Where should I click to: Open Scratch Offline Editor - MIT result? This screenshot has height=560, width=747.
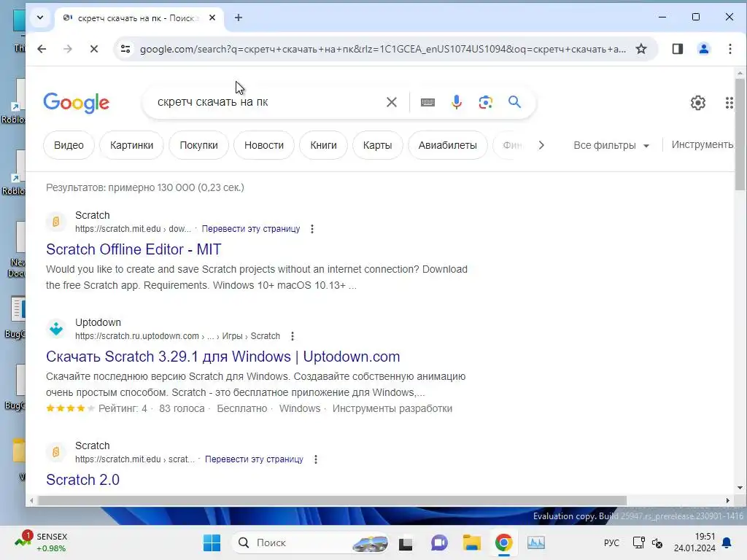click(x=134, y=249)
